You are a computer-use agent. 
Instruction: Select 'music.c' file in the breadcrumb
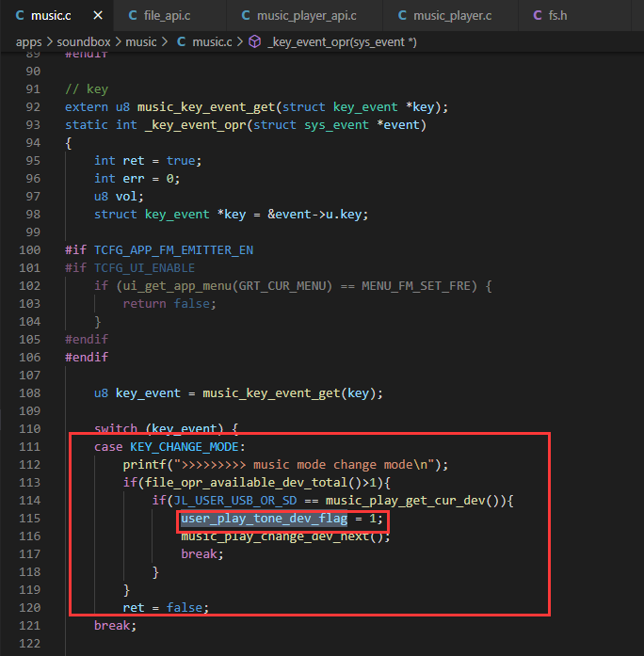click(x=212, y=42)
